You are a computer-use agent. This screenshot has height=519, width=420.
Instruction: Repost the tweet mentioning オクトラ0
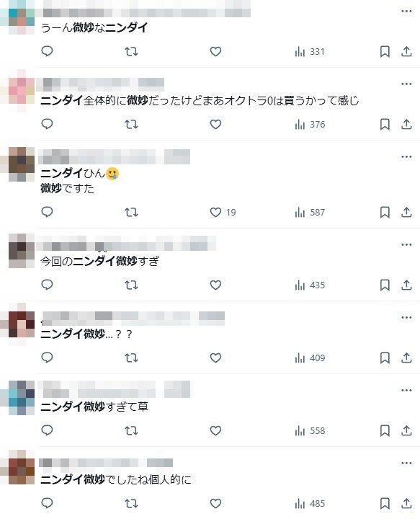coord(131,125)
